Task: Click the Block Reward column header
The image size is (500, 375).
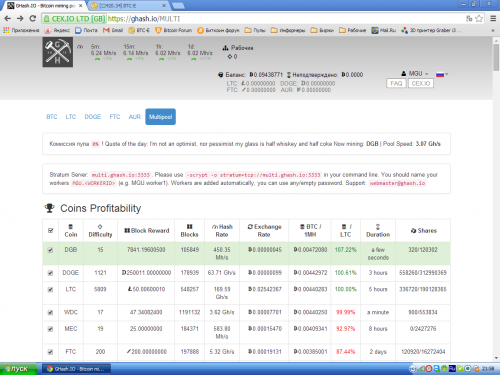Action: pos(146,230)
